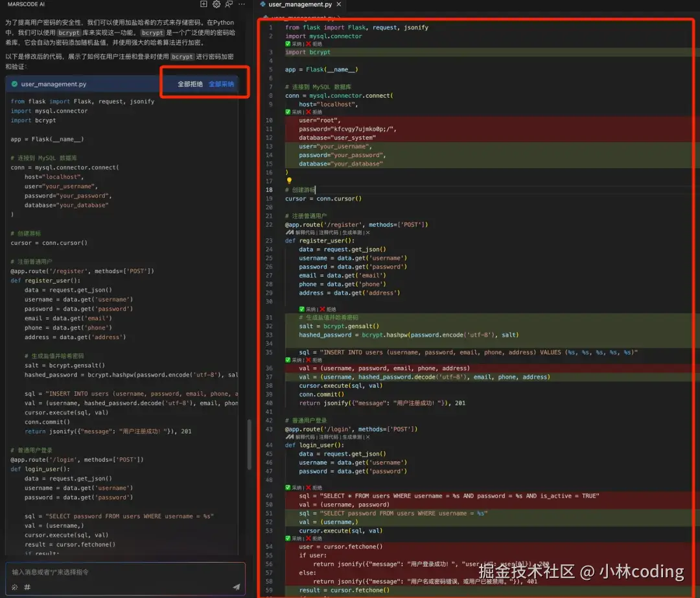The image size is (700, 598).
Task: Accept the val tuple change above line 36
Action: click(x=294, y=360)
